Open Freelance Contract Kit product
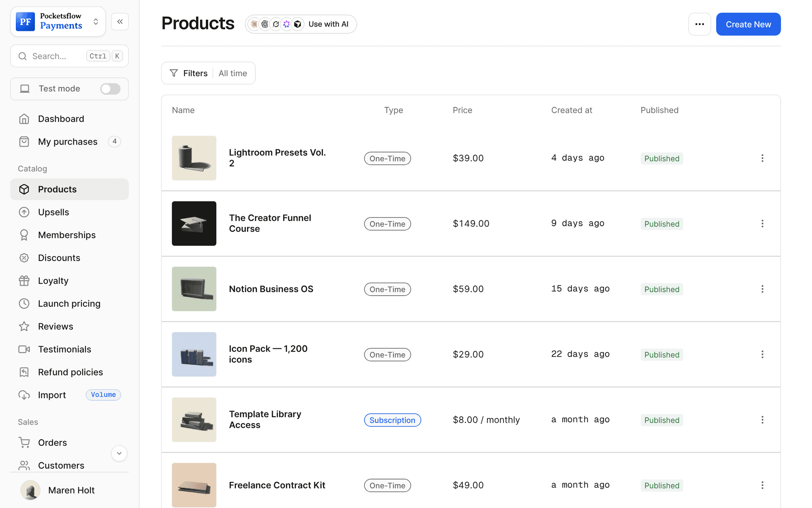This screenshot has height=508, width=812. coord(277,485)
